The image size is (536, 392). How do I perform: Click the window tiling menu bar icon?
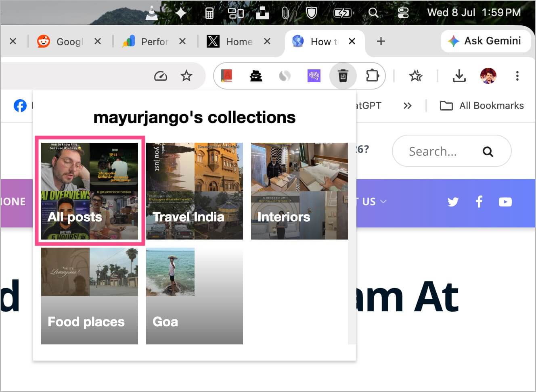[236, 13]
